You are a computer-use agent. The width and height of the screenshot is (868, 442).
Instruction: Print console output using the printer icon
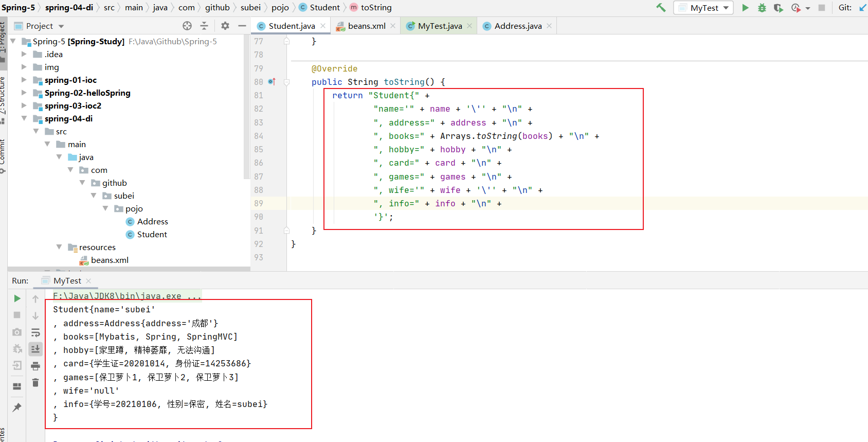coord(35,366)
